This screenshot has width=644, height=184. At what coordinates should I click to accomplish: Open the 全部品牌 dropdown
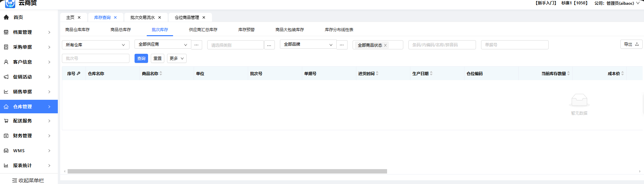point(308,44)
